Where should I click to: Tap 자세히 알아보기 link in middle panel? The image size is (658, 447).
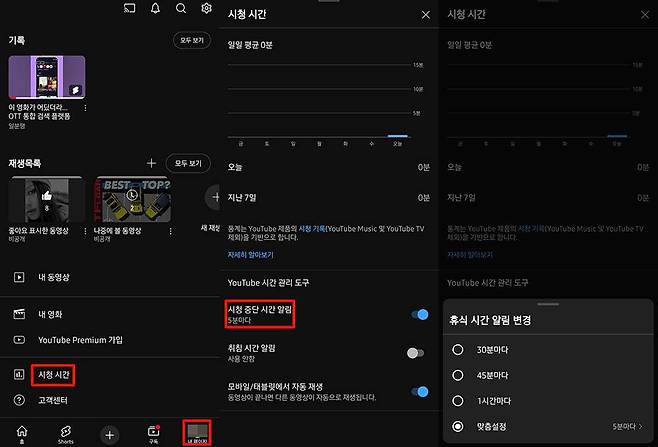251,255
